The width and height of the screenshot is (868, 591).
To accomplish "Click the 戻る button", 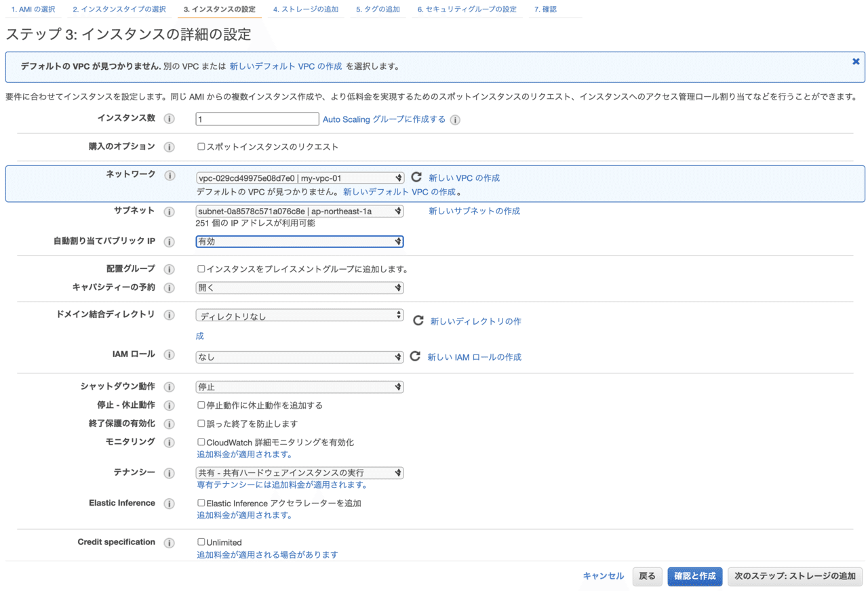I will tap(648, 576).
